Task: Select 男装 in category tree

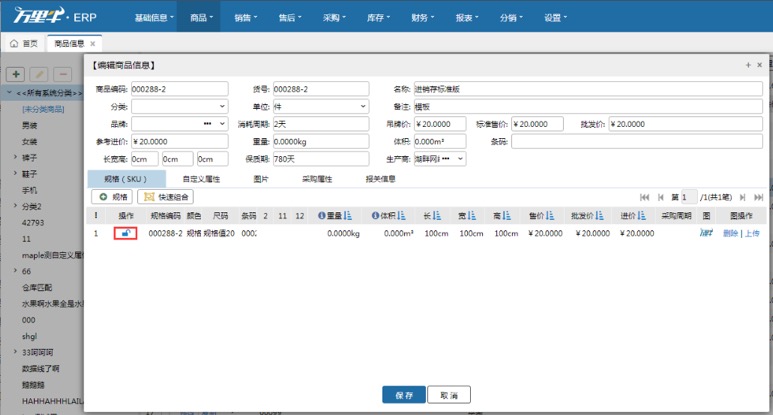Action: tap(30, 125)
